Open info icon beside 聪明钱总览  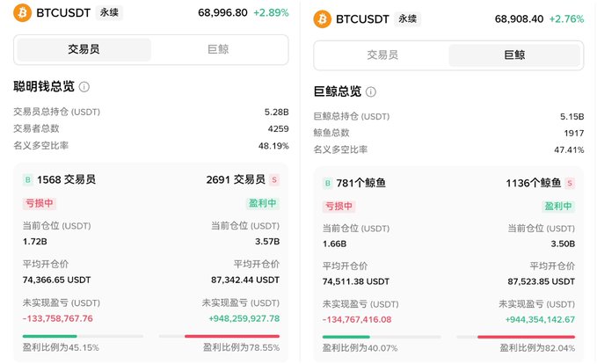point(84,87)
